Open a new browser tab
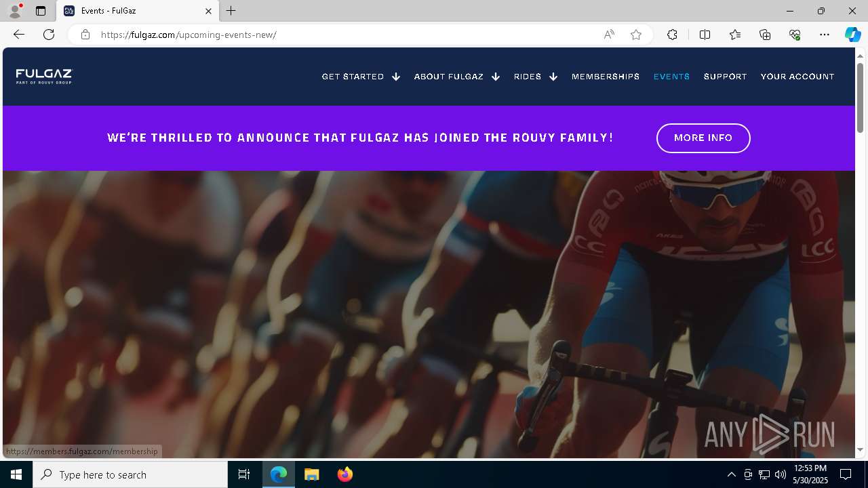 231,11
